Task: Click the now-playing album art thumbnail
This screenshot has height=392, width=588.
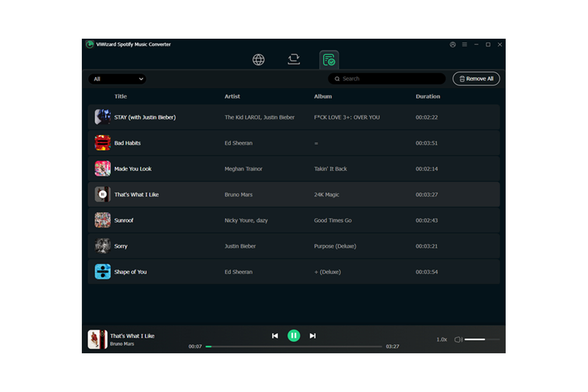Action: [x=97, y=340]
